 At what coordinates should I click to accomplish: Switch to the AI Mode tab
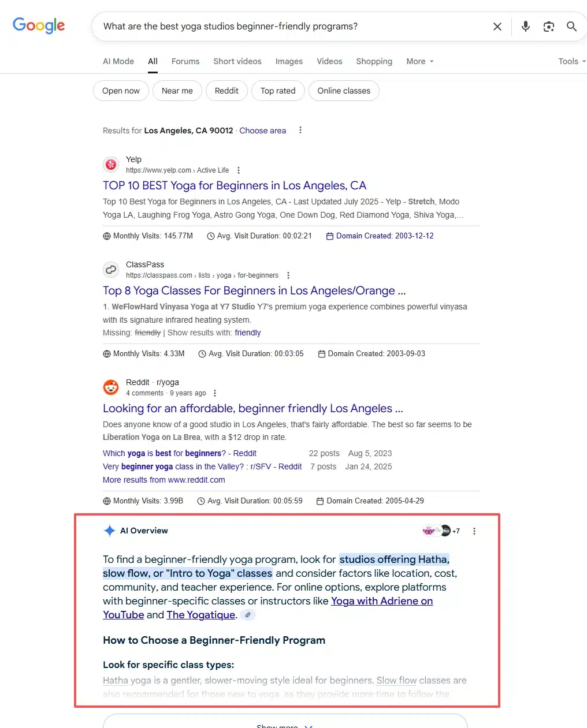(x=118, y=61)
